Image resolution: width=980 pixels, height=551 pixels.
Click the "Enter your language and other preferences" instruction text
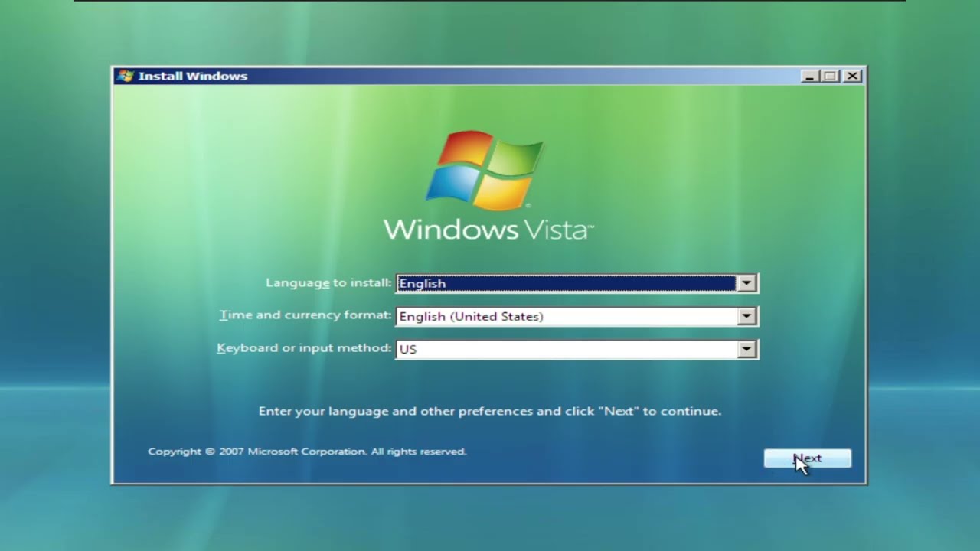pos(490,411)
